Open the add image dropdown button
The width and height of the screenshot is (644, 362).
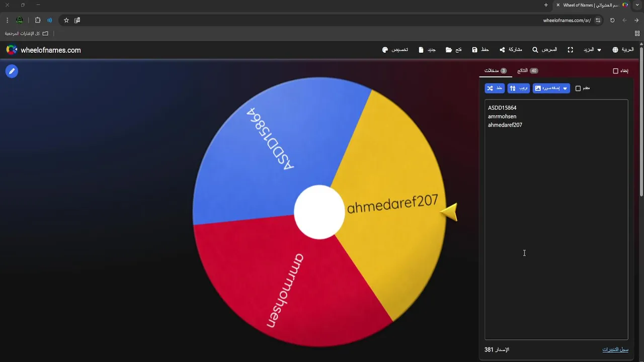551,88
